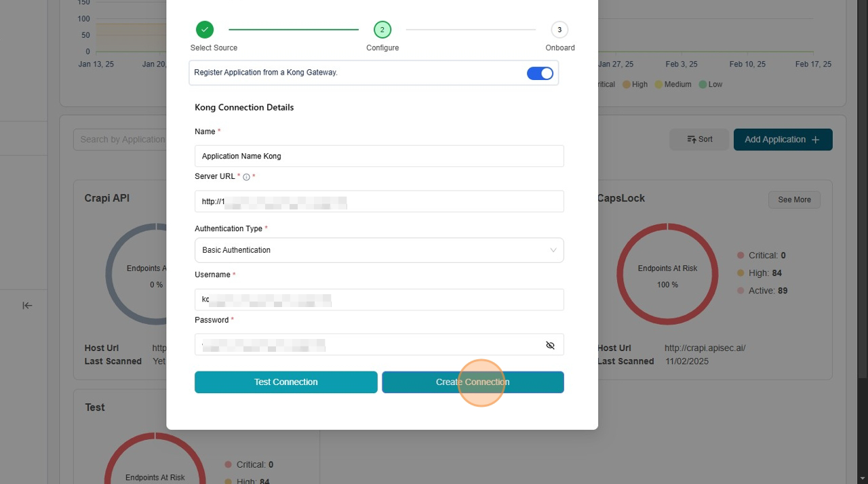Collapse sidebar with the arrow icon
Viewport: 868px width, 484px height.
27,306
